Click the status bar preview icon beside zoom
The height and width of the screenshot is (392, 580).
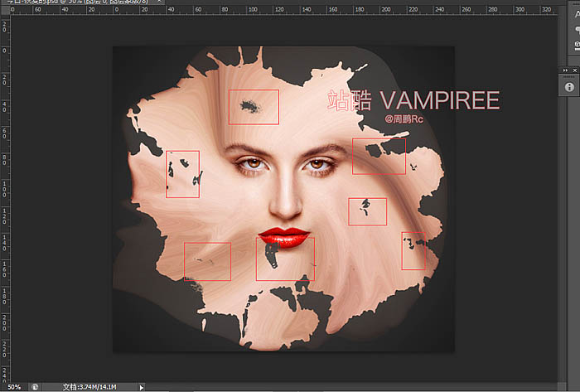click(x=36, y=386)
